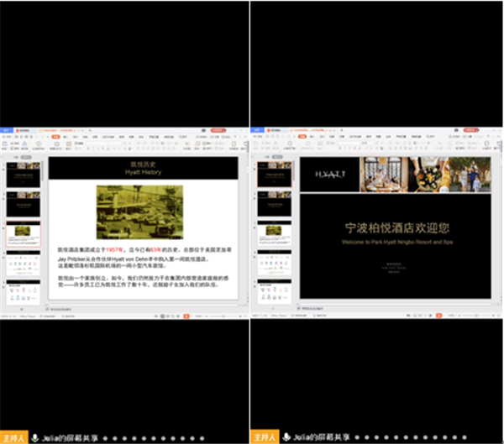Viewport: 504px width, 444px height.
Task: Click the red login button in right window title bar
Action: pos(471,130)
